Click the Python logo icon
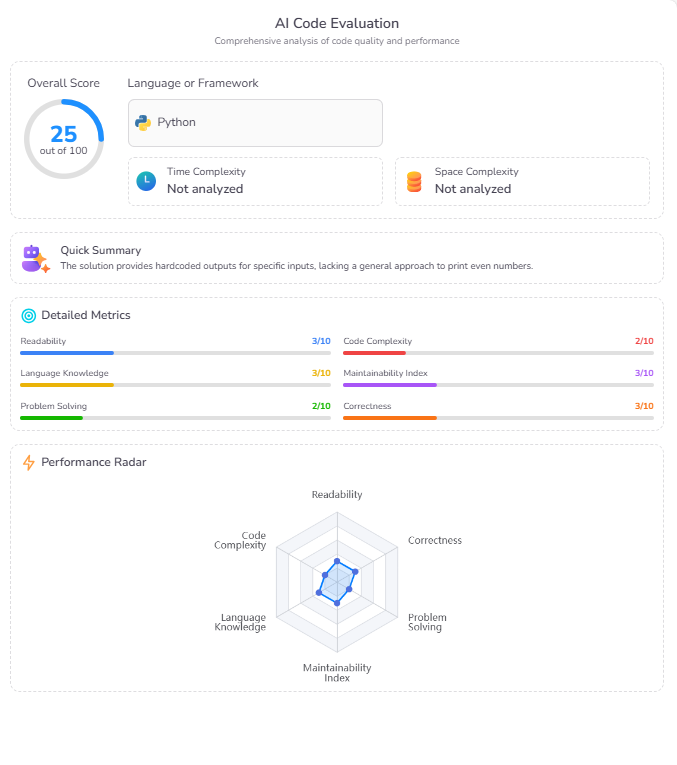677x765 pixels. tap(143, 123)
